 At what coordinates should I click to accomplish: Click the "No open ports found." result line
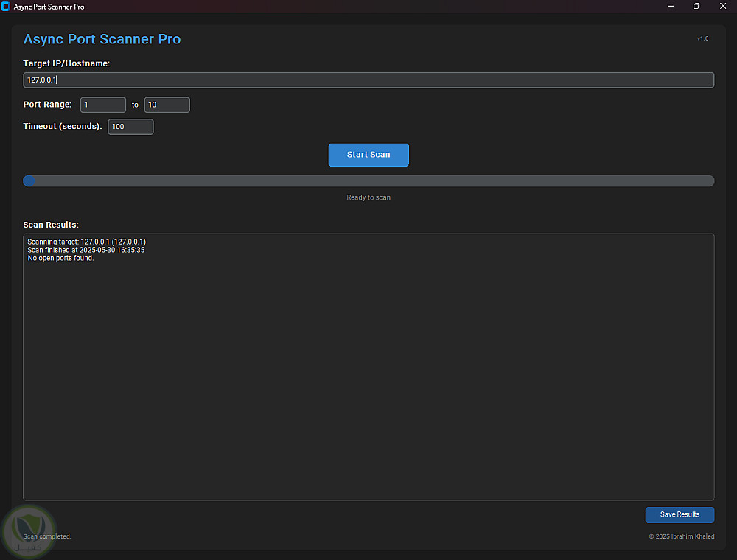[x=60, y=258]
